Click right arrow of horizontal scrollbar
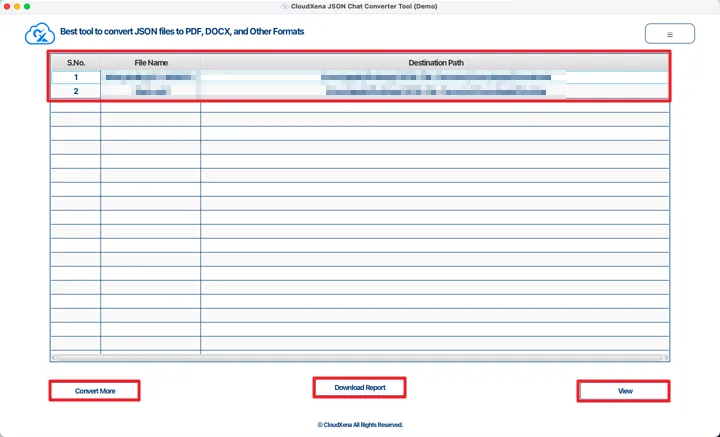This screenshot has height=437, width=720. (665, 357)
